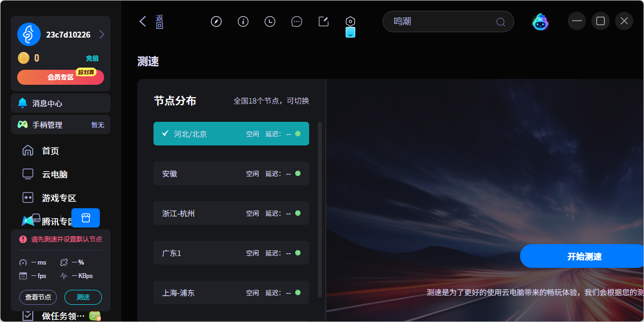Screen dimensions: 644x322
Task: Select the 广东1 node
Action: click(x=231, y=253)
